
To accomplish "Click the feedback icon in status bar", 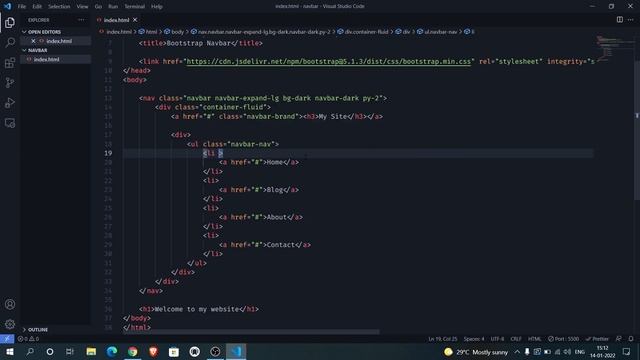I will pyautogui.click(x=619, y=339).
